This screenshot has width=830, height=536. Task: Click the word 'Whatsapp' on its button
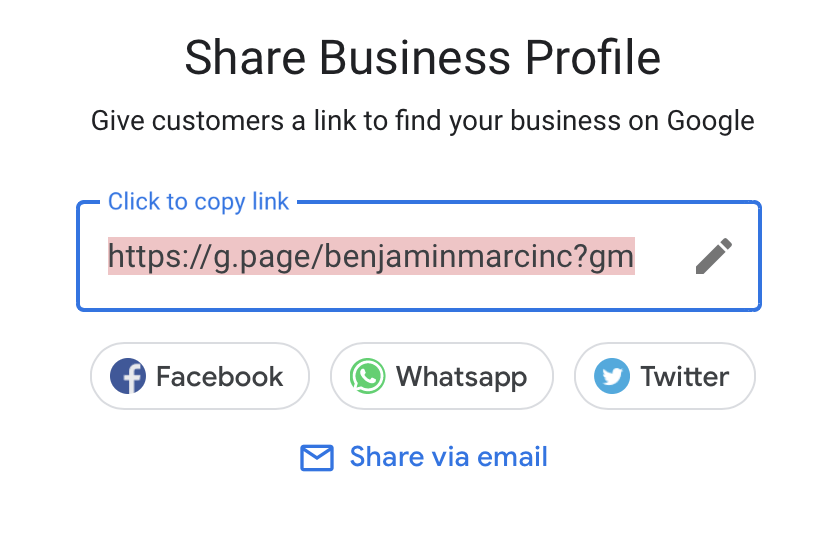462,378
